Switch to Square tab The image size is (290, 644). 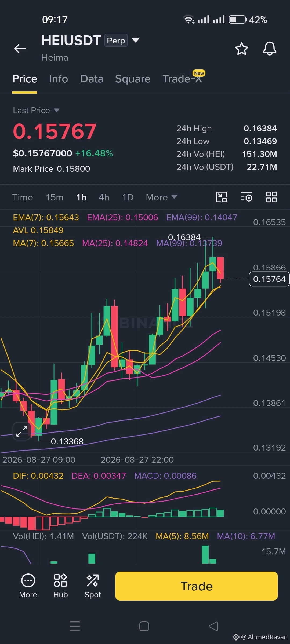(133, 79)
